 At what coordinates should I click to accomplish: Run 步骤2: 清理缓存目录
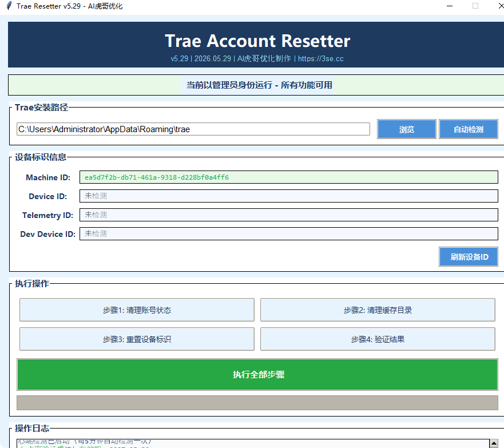pos(378,310)
